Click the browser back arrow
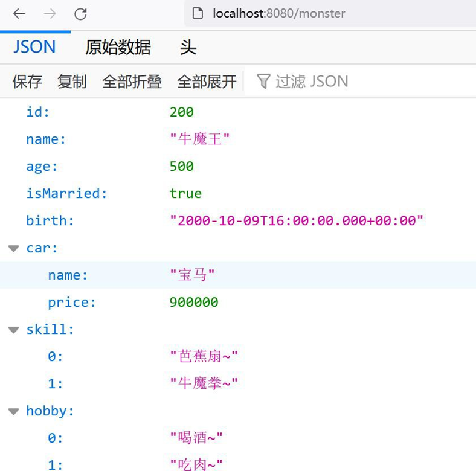 (19, 14)
